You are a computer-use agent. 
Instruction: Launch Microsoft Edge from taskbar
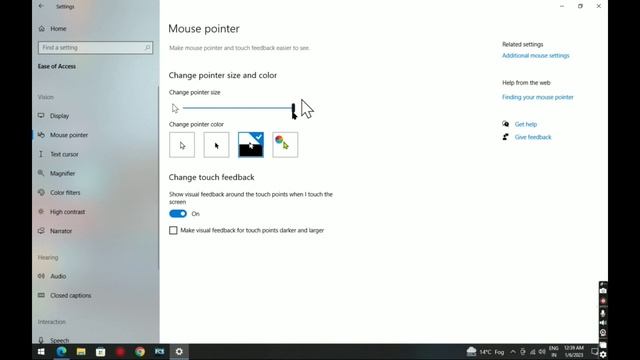point(61,351)
